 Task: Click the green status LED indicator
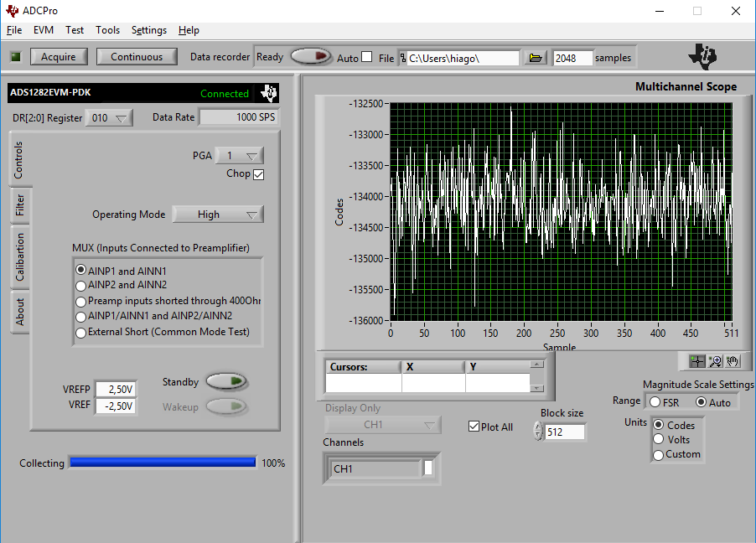coord(15,57)
